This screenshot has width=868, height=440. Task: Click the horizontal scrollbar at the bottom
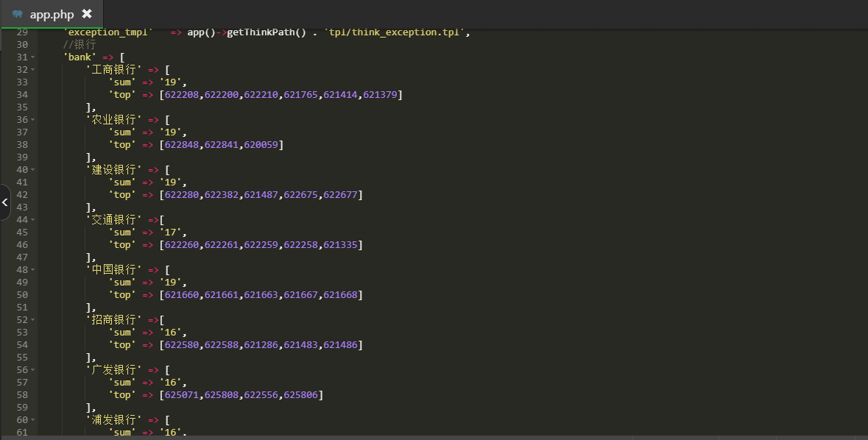pyautogui.click(x=434, y=437)
